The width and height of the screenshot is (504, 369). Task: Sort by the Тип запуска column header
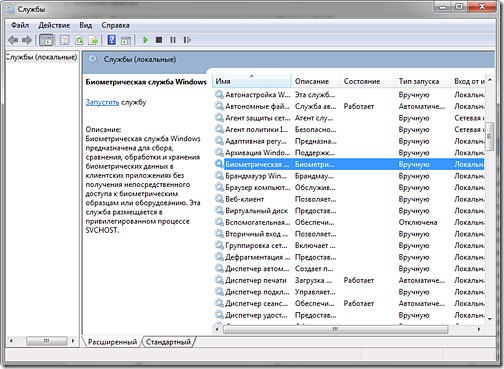pos(423,81)
